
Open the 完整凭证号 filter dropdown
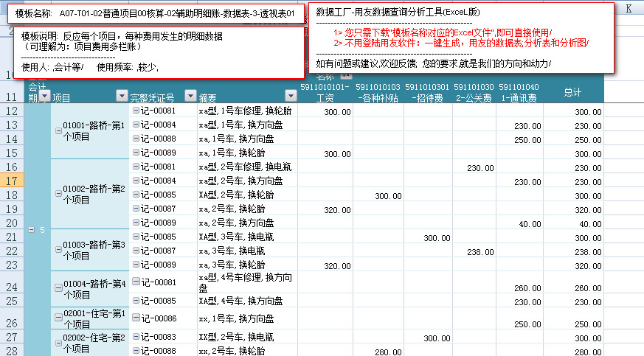pyautogui.click(x=190, y=96)
